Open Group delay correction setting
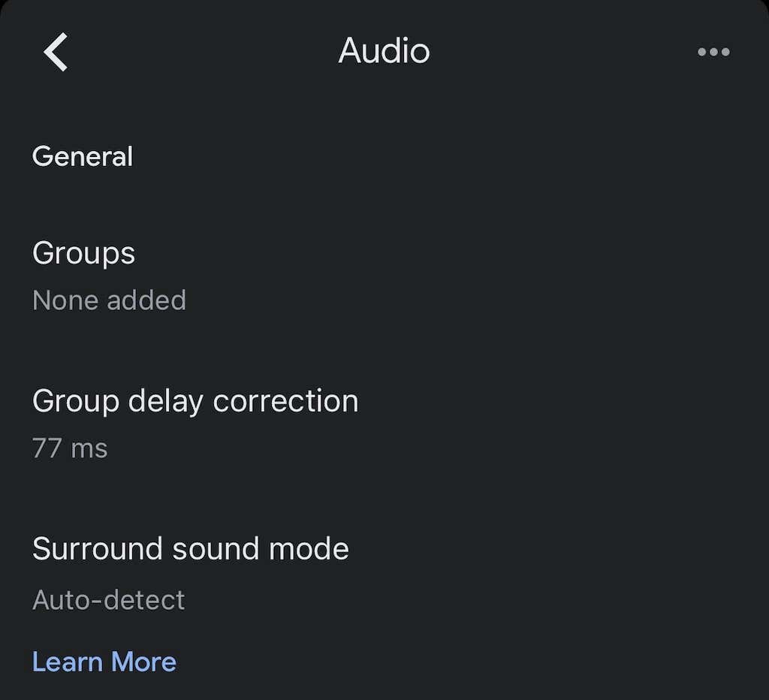 [x=195, y=401]
